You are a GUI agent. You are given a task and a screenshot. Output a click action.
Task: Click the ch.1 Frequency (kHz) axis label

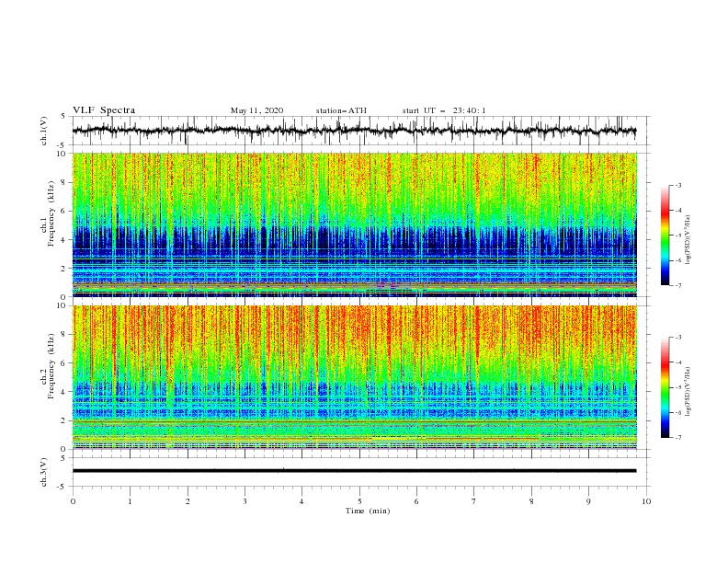48,213
